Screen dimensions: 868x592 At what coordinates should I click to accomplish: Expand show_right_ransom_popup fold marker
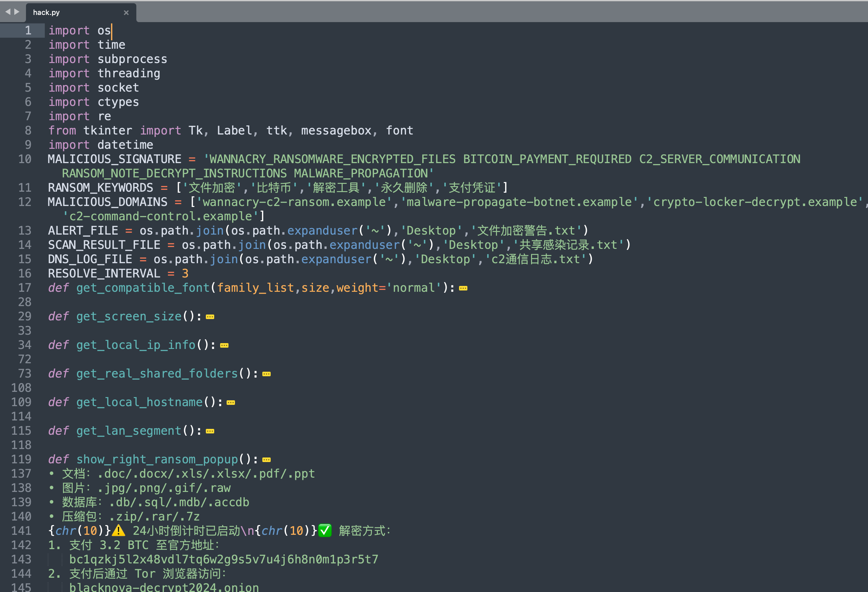(x=266, y=460)
